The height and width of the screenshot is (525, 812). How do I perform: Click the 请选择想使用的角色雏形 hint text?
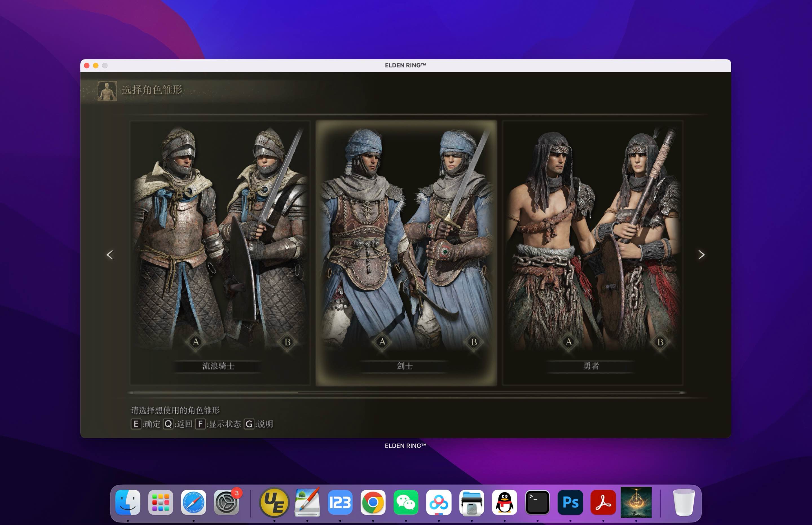coord(175,410)
